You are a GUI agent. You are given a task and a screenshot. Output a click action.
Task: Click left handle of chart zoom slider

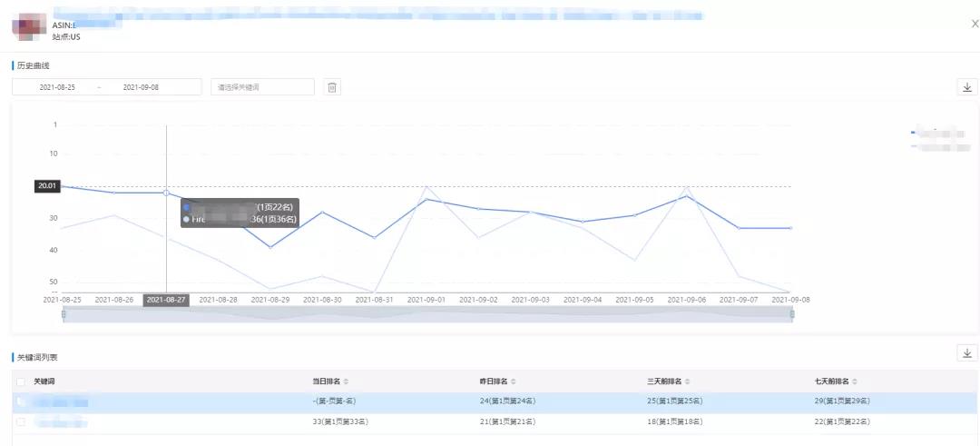(x=64, y=314)
